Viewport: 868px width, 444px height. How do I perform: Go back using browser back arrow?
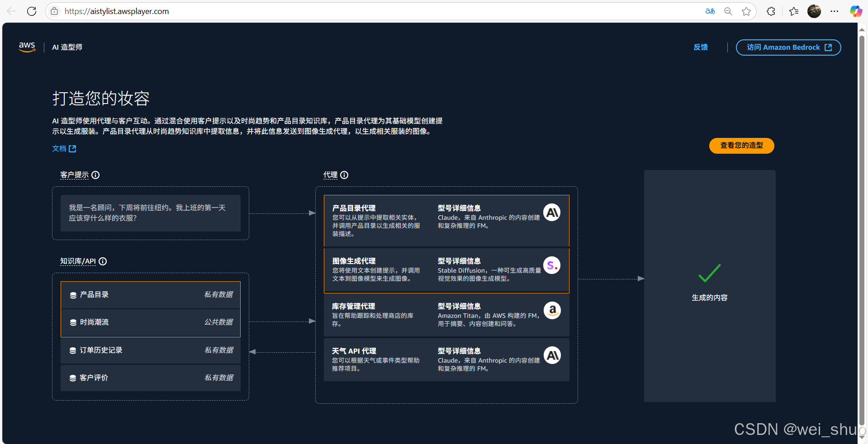click(11, 11)
